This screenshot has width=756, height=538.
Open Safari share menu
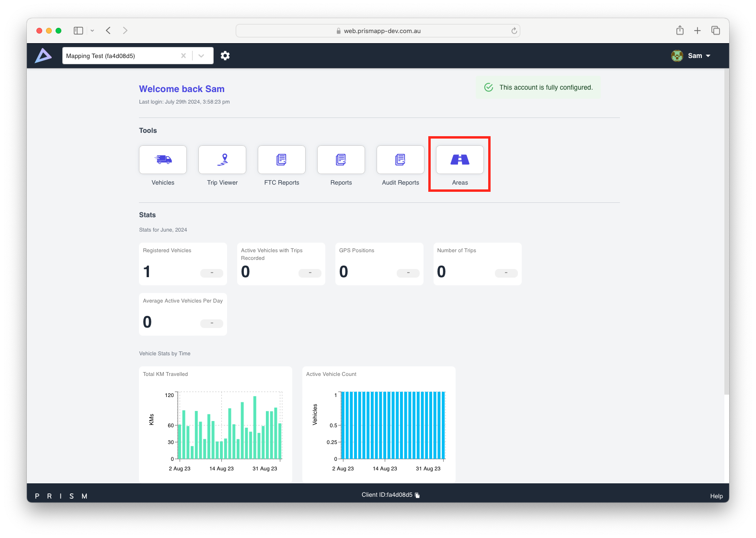(x=680, y=31)
